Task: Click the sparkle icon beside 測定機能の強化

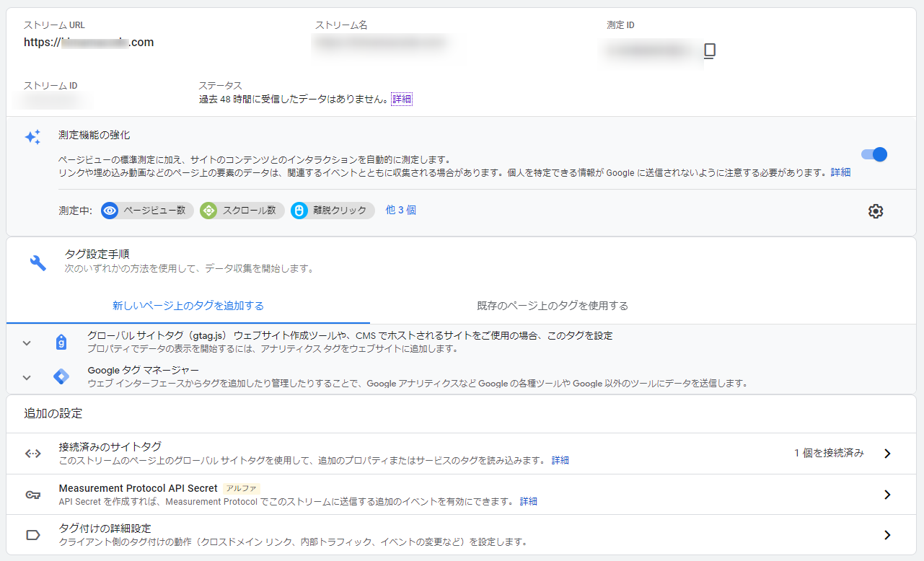Action: click(x=33, y=137)
